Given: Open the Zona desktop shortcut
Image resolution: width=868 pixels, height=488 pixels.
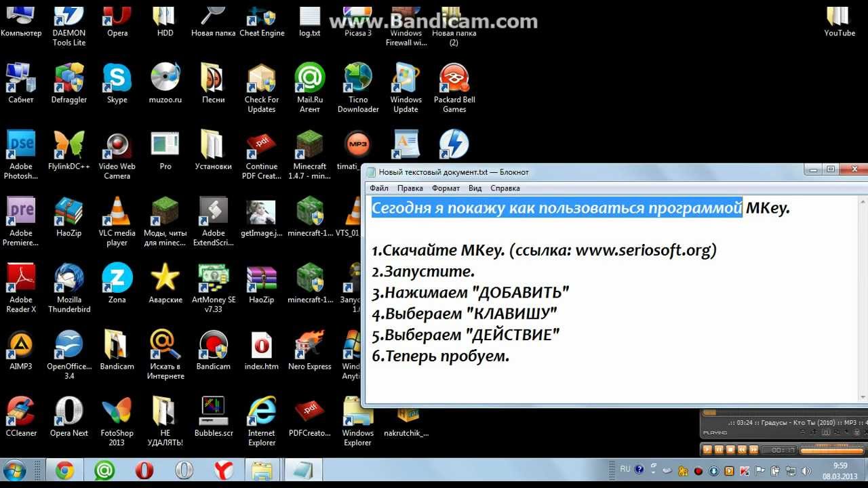Looking at the screenshot, I should pyautogui.click(x=117, y=283).
